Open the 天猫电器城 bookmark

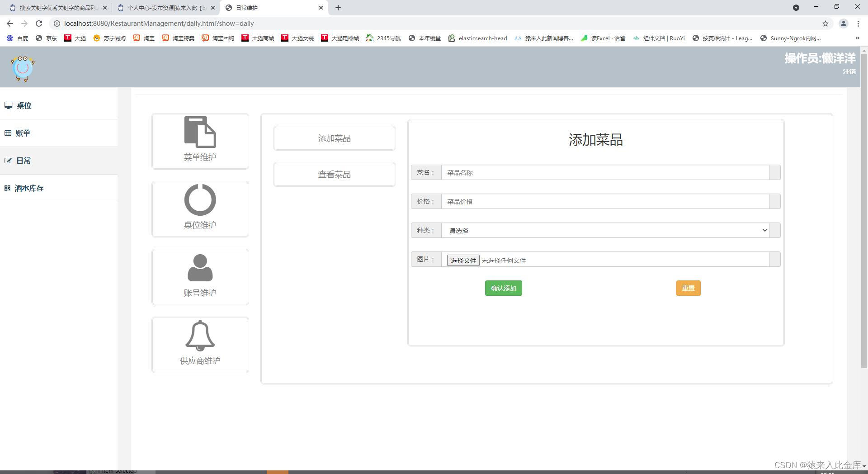coord(340,38)
